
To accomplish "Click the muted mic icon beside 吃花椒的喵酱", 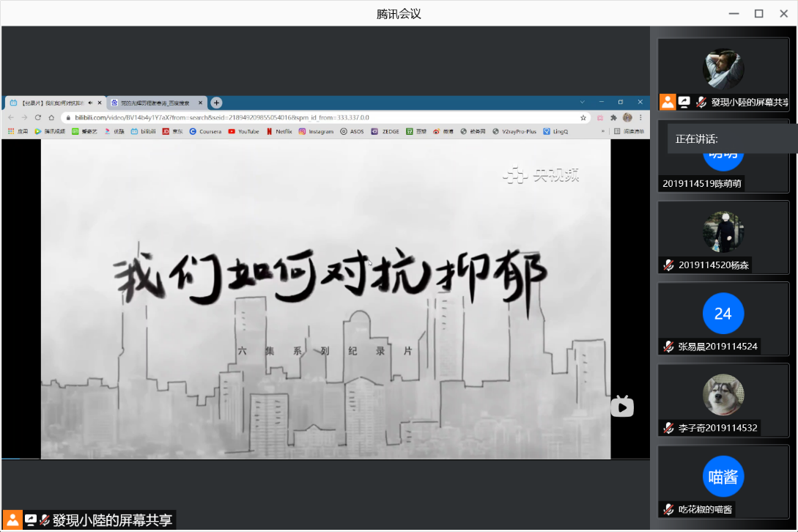I will (668, 509).
